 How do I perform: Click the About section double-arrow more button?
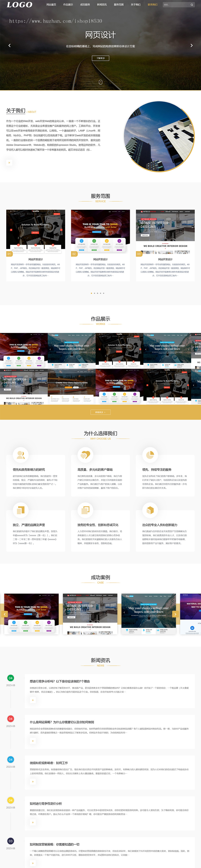(x=9, y=162)
